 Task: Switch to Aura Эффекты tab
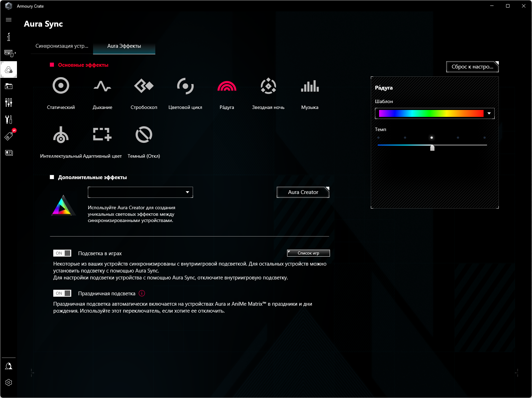pos(124,46)
